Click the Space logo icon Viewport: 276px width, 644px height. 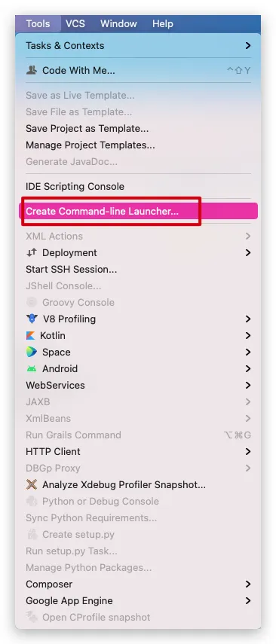(31, 352)
